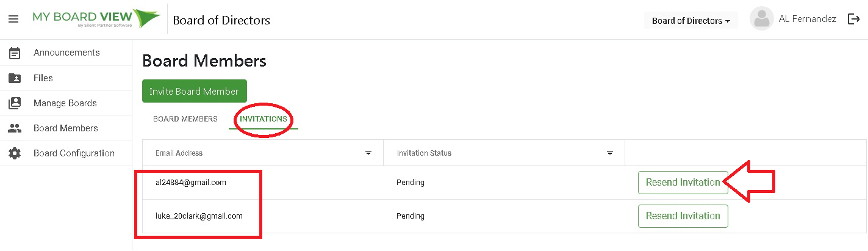This screenshot has width=868, height=251.
Task: Expand the Board of Directors dropdown
Action: (690, 21)
